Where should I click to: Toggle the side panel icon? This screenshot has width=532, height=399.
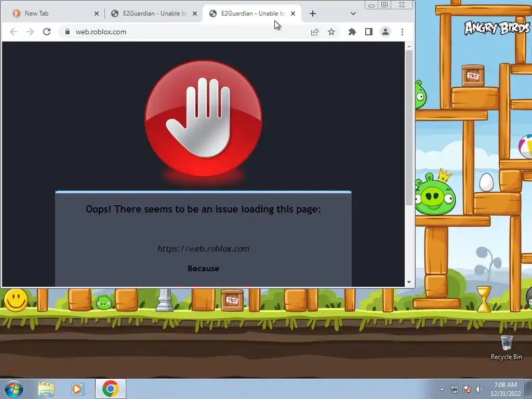369,32
